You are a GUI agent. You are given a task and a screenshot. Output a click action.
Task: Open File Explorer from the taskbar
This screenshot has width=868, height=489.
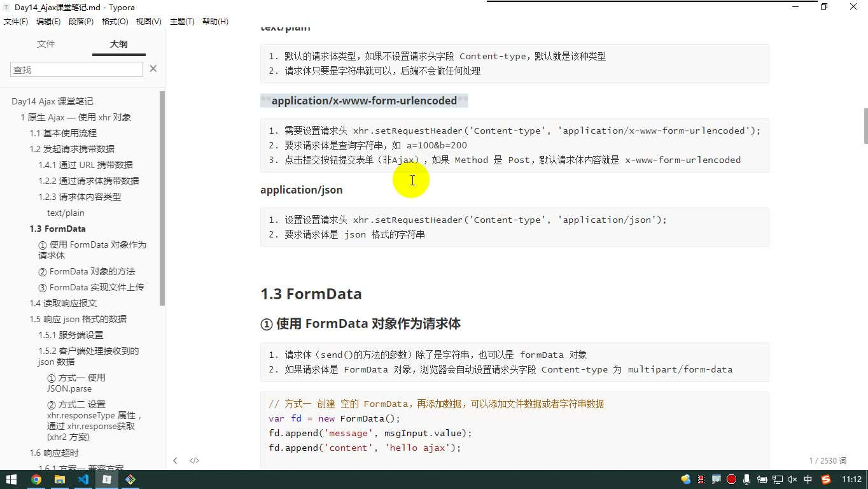pos(60,479)
